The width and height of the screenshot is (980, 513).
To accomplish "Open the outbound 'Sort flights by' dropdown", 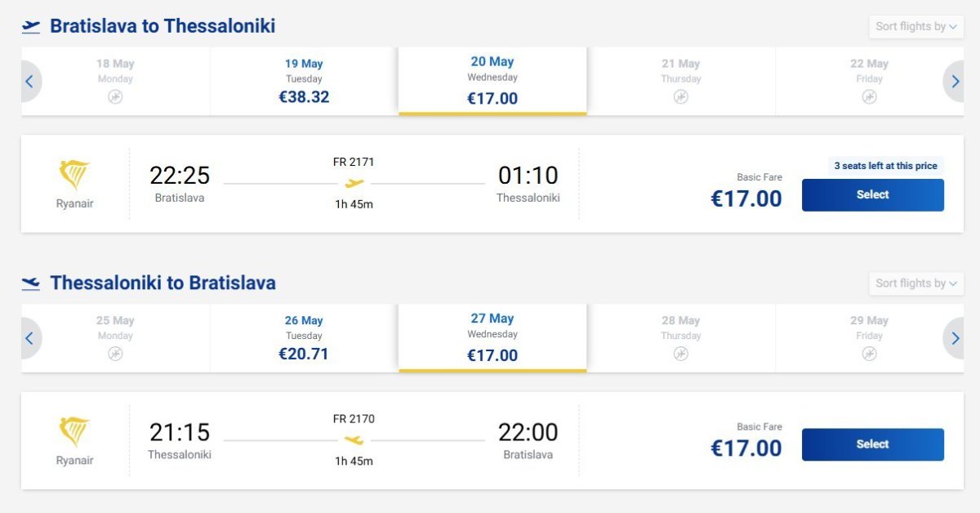I will [915, 27].
